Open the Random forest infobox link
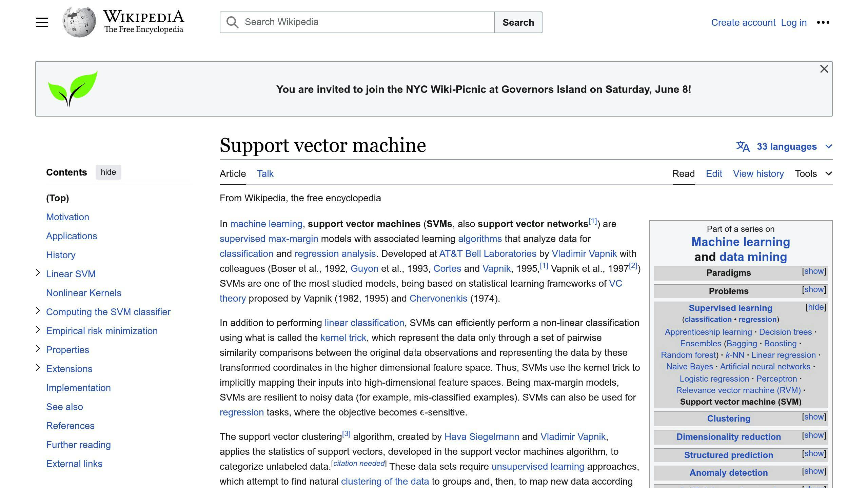Image resolution: width=868 pixels, height=488 pixels. [x=688, y=355]
